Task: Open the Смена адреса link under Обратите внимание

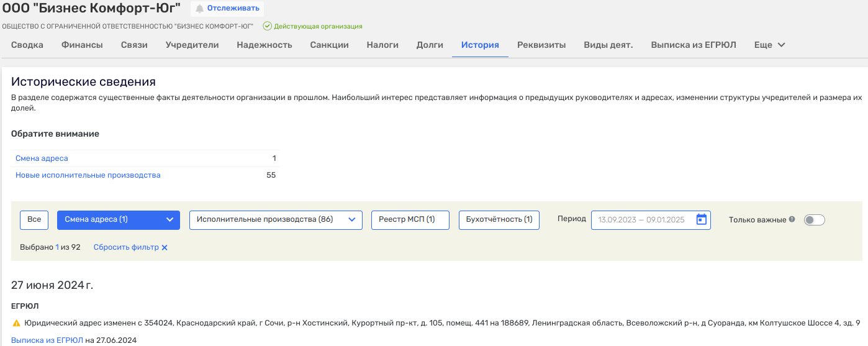Action: pos(42,158)
